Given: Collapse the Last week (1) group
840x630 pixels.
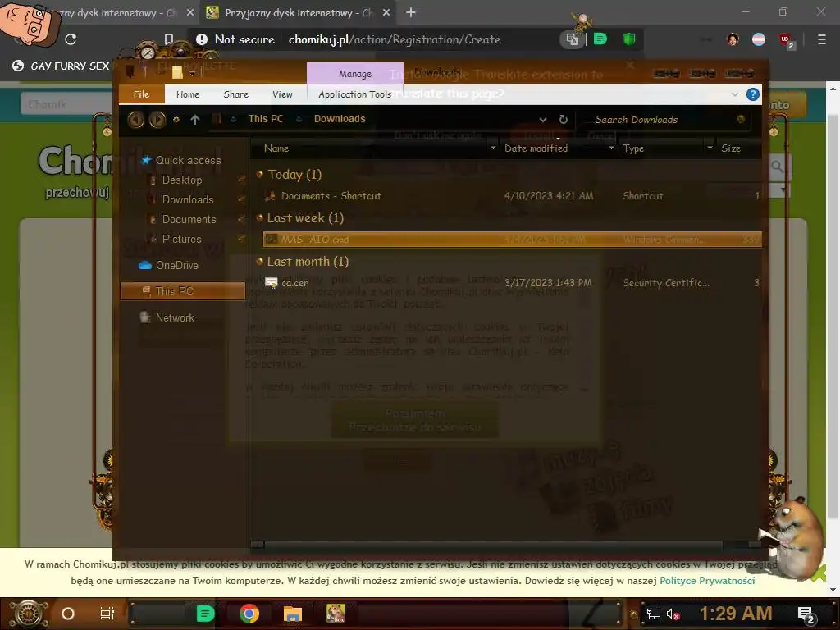Looking at the screenshot, I should click(260, 218).
